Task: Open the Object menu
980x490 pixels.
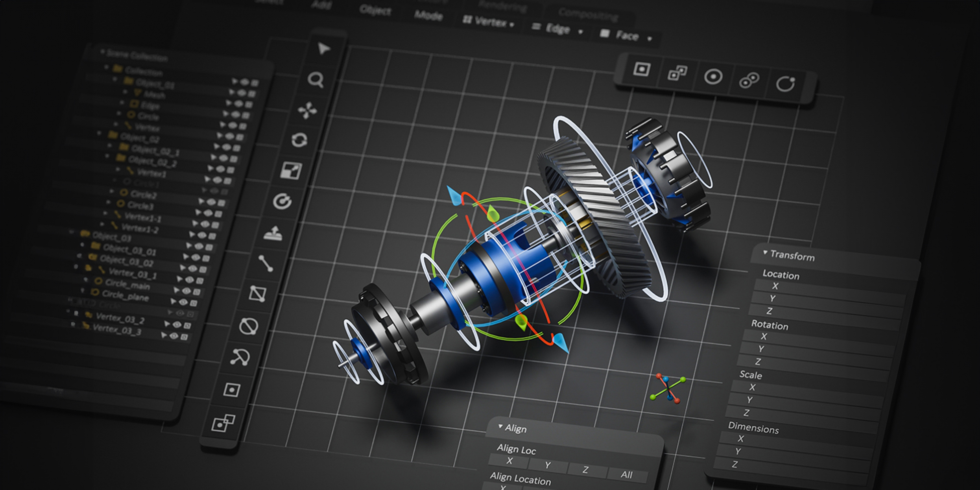Action: [x=375, y=10]
